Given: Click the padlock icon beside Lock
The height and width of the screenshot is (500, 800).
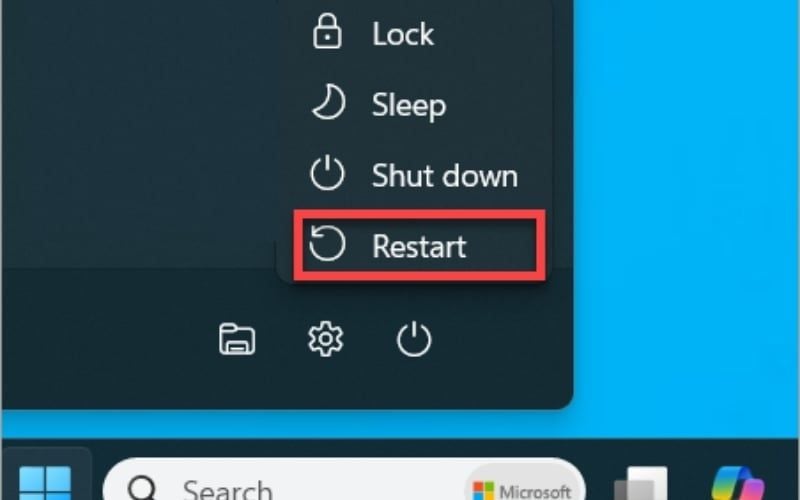Looking at the screenshot, I should pos(327,32).
